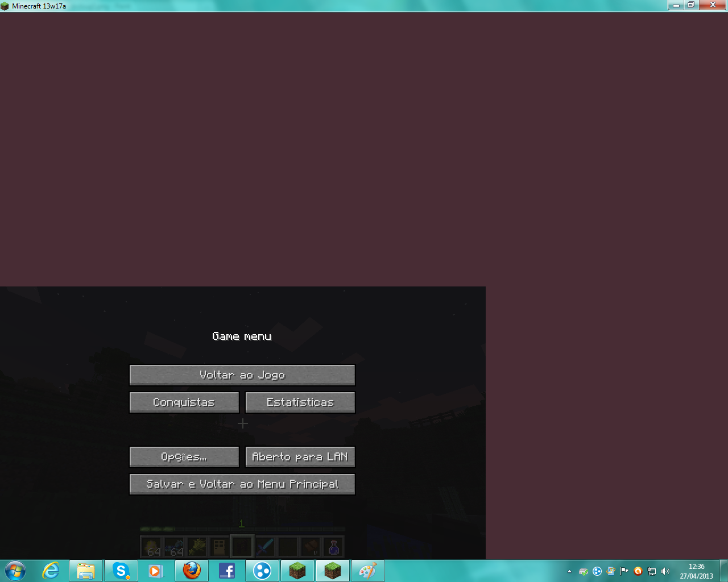The image size is (728, 582).
Task: Click the Safely Remove Hardware tray icon
Action: [584, 571]
